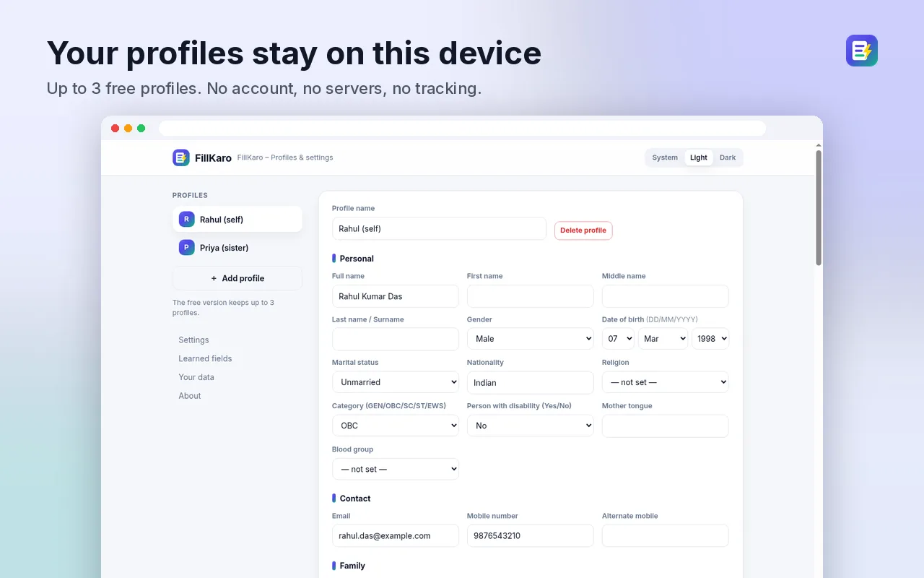Switch theme to Dark
This screenshot has width=924, height=578.
tap(728, 158)
